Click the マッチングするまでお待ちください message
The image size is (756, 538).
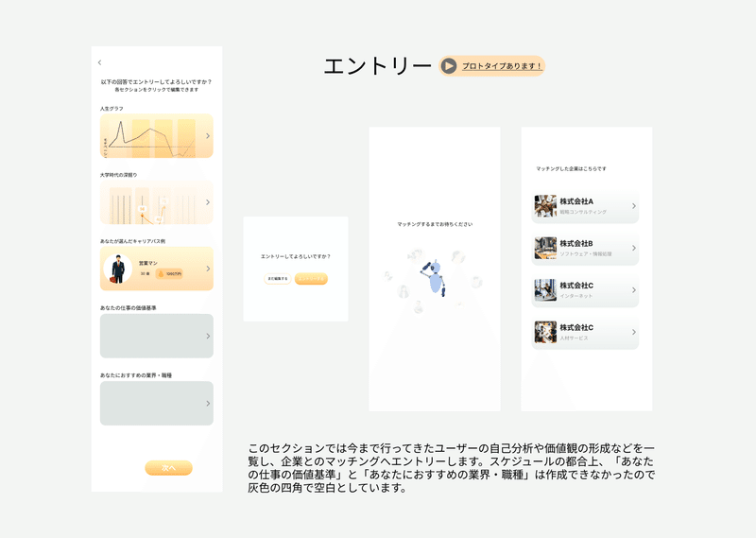(x=435, y=224)
